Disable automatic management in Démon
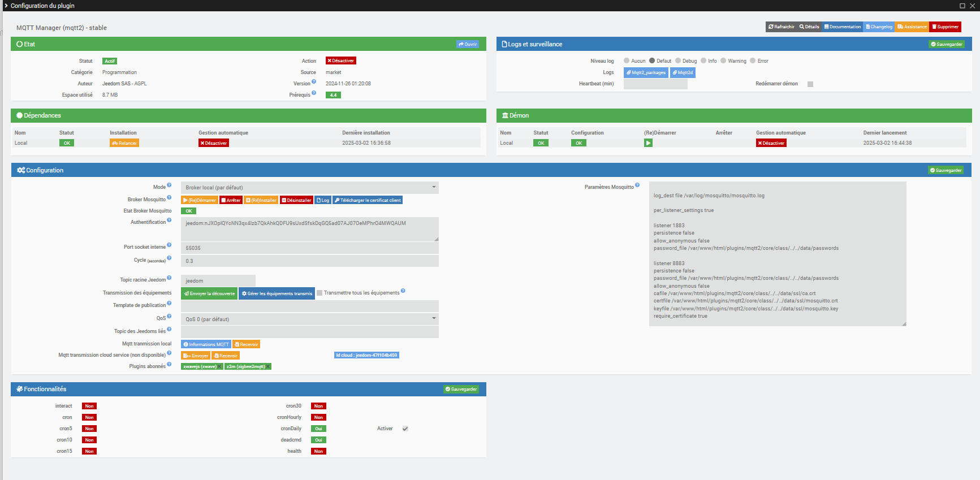This screenshot has height=480, width=980. click(x=771, y=143)
